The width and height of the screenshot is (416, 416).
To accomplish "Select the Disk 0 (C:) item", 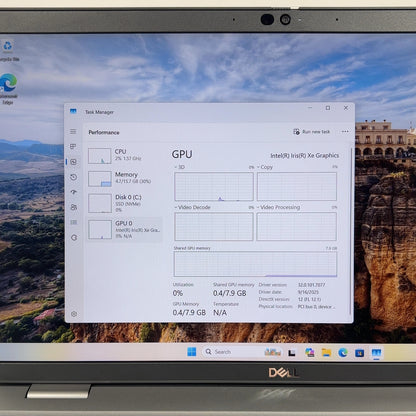I will pyautogui.click(x=125, y=203).
